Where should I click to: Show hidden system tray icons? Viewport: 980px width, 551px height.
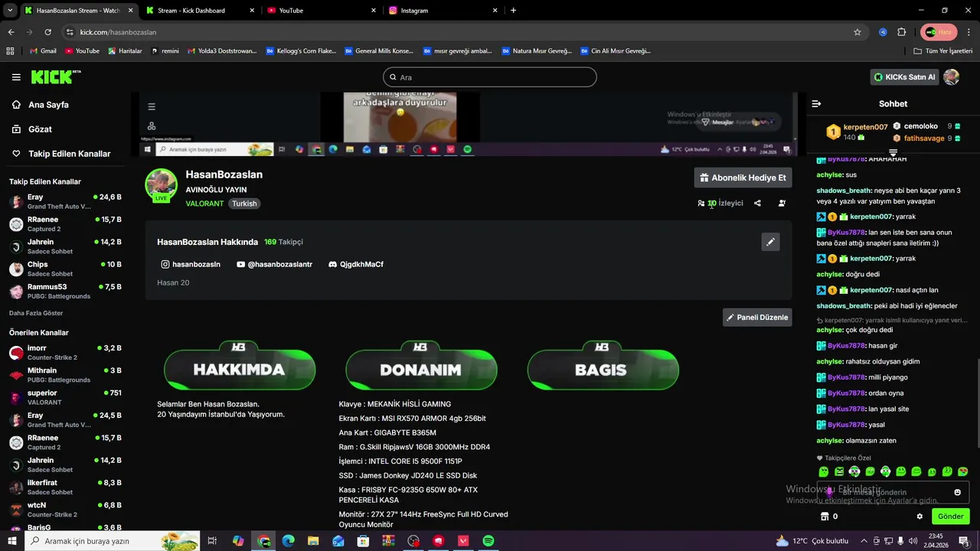(864, 541)
